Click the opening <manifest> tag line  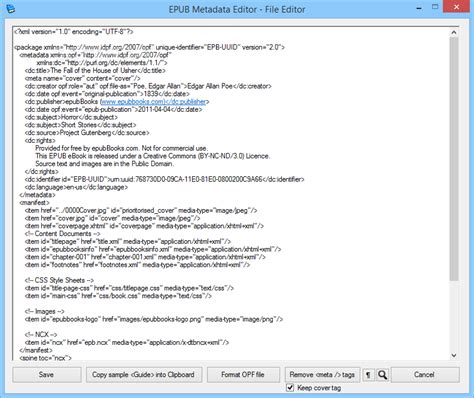[34, 203]
